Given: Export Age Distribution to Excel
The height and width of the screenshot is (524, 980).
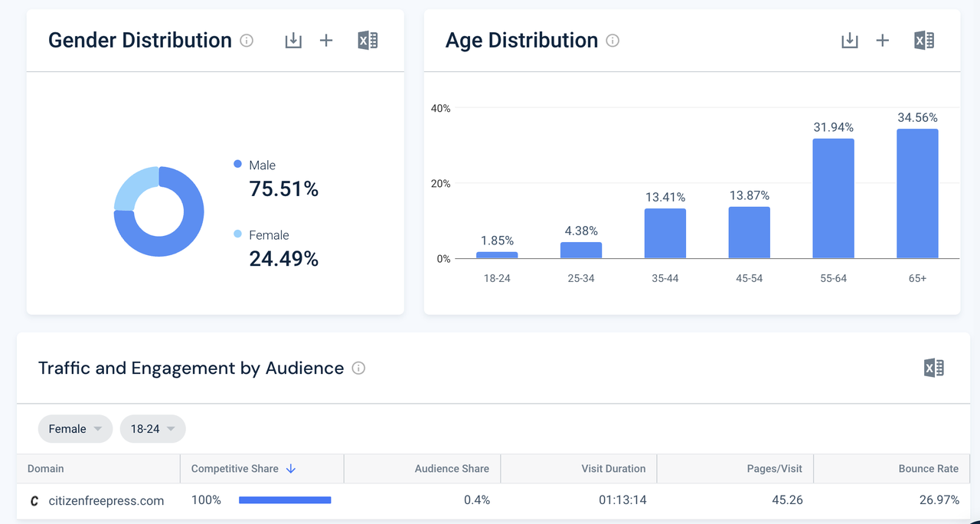Looking at the screenshot, I should coord(924,41).
